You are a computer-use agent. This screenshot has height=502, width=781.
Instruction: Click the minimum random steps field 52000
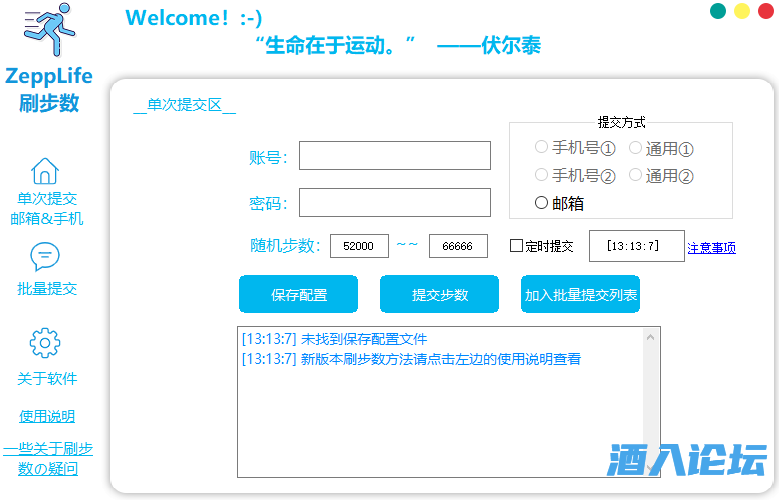click(x=359, y=246)
